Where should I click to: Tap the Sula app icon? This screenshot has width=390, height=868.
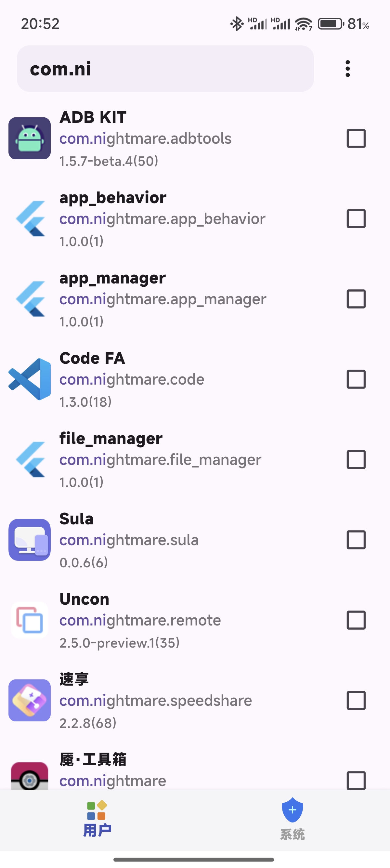point(30,540)
